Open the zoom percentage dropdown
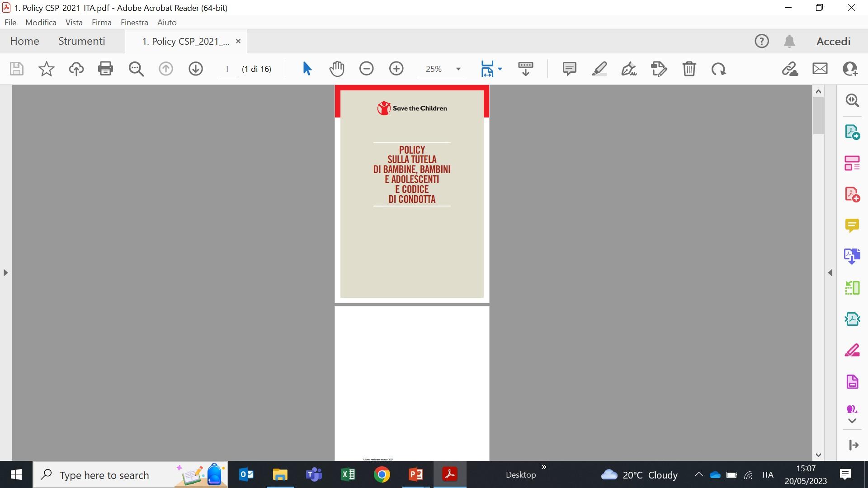The width and height of the screenshot is (868, 488). click(x=458, y=69)
